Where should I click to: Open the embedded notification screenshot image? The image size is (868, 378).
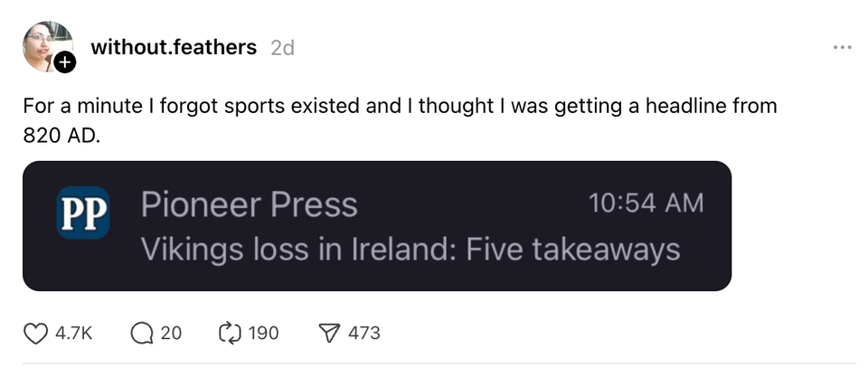[x=376, y=226]
